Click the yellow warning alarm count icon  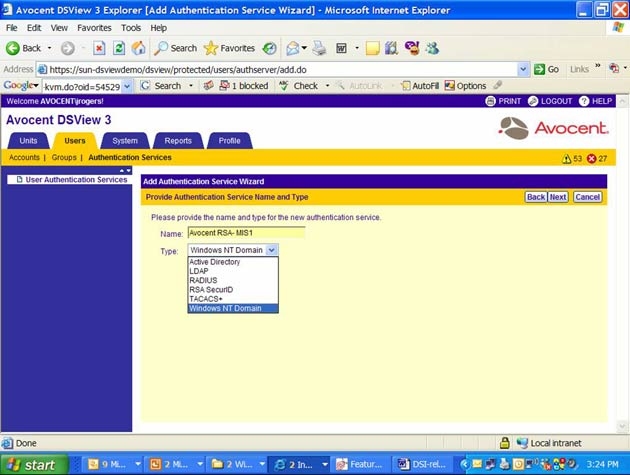(x=567, y=158)
